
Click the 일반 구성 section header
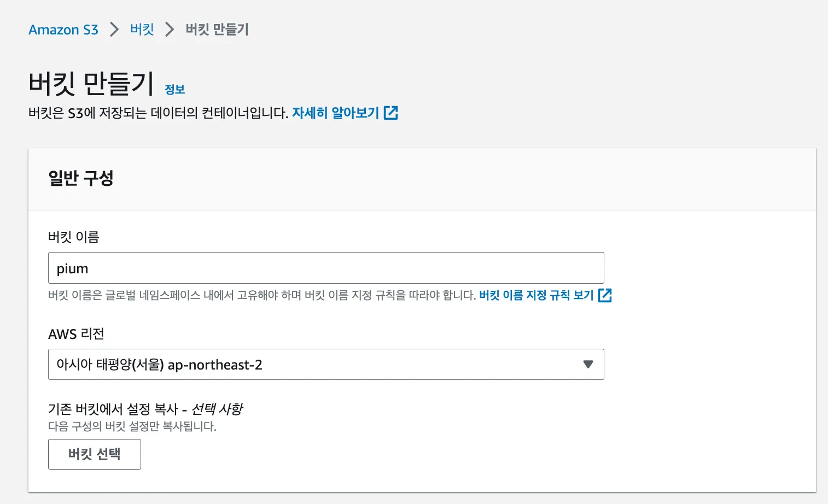(x=81, y=178)
